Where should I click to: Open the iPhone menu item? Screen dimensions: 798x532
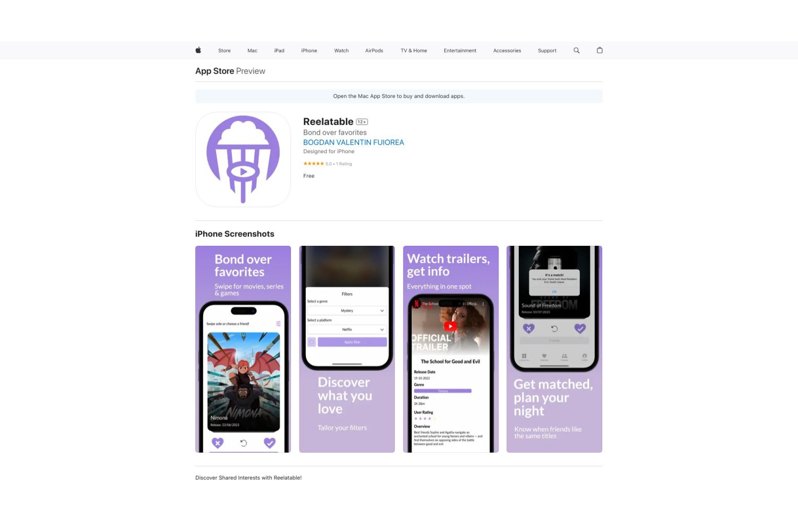(309, 51)
